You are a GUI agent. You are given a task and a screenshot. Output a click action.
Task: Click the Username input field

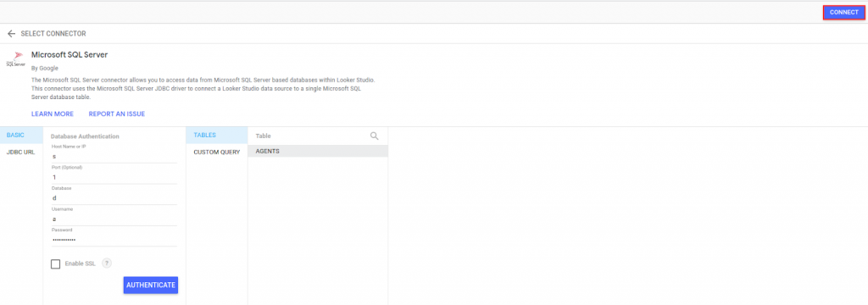[x=114, y=219]
